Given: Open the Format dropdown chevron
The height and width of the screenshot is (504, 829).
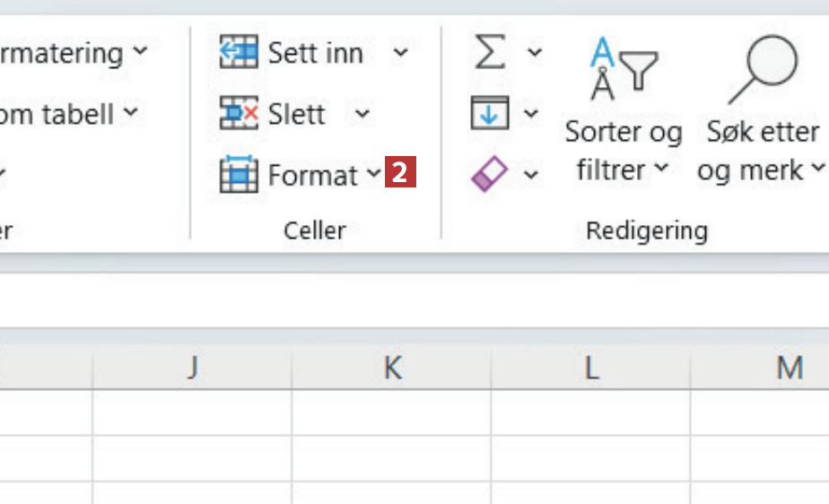Looking at the screenshot, I should pos(373,175).
